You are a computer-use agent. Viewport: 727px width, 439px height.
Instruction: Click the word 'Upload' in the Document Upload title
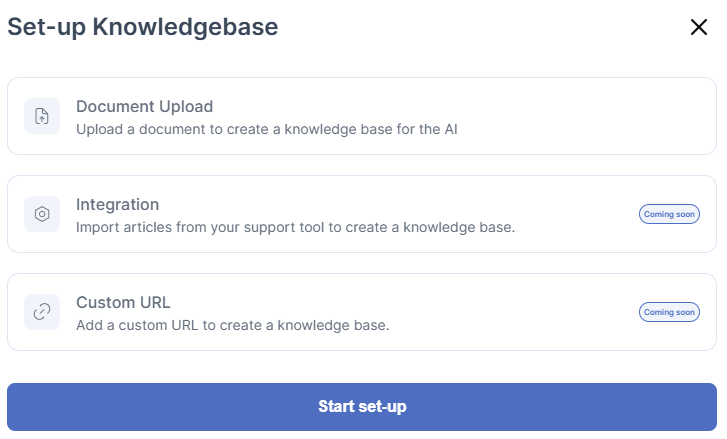click(186, 107)
